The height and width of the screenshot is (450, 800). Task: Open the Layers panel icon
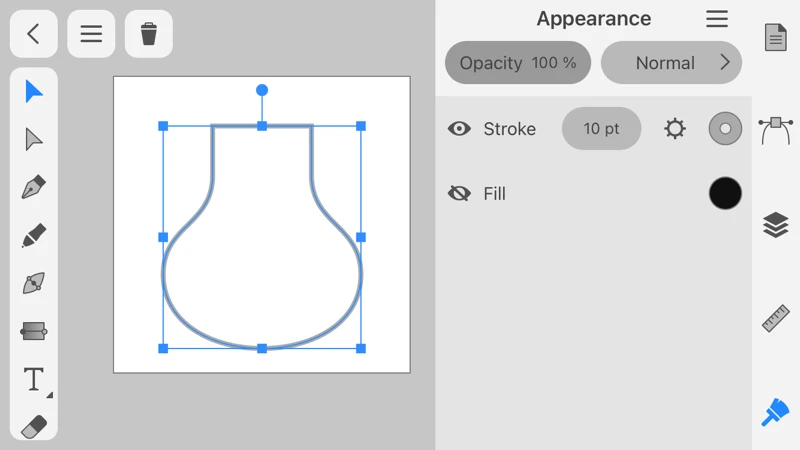(x=775, y=225)
